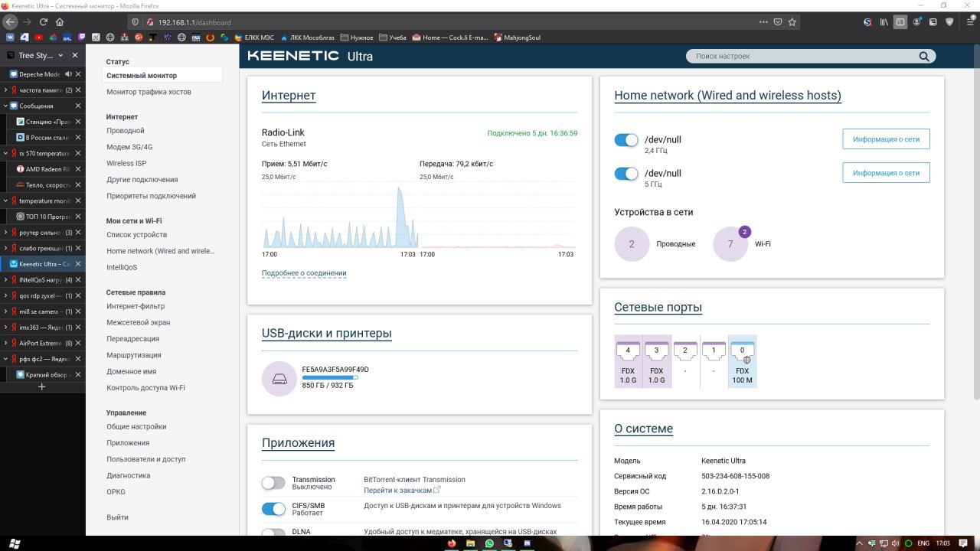
Task: Expand the INtelliQoS tab tree
Action: [x=5, y=279]
